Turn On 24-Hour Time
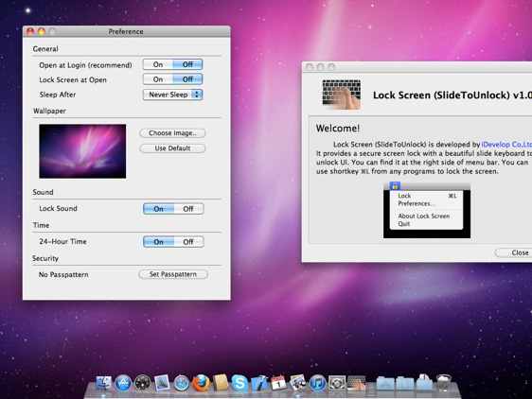 point(158,242)
